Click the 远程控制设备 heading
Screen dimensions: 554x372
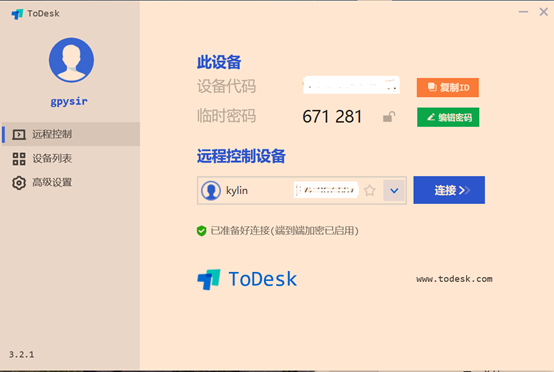click(241, 156)
